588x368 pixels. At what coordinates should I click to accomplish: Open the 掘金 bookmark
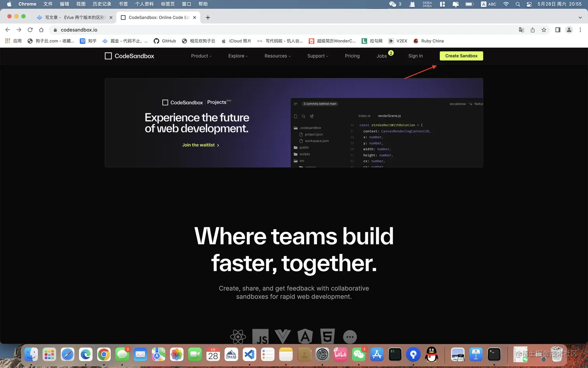tap(124, 41)
